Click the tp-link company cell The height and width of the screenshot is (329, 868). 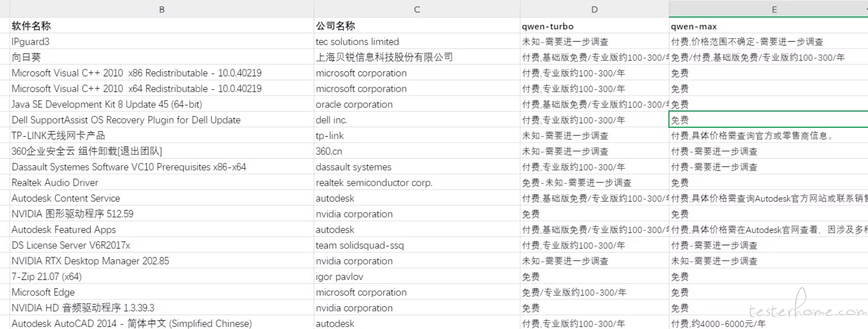point(417,135)
